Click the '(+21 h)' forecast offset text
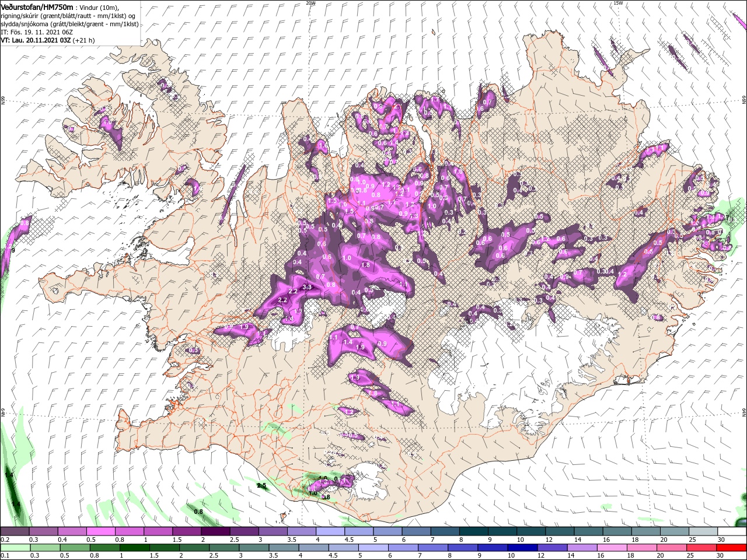 (x=84, y=41)
